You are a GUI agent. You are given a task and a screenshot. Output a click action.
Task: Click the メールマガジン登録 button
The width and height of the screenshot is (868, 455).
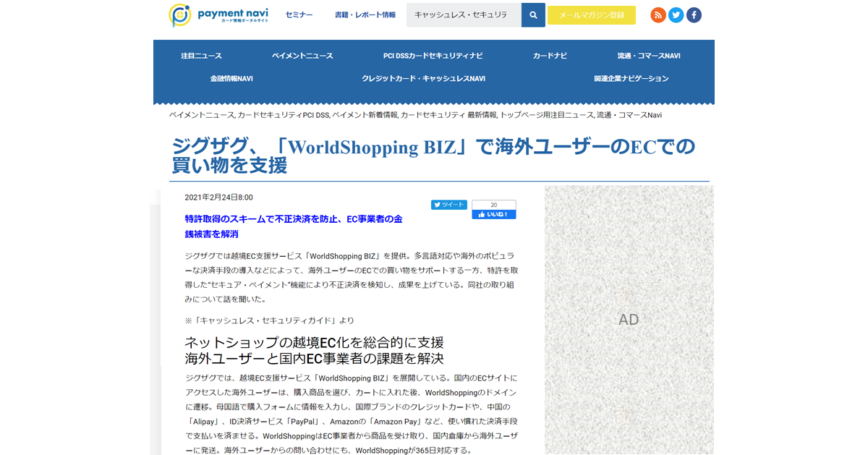tap(592, 15)
